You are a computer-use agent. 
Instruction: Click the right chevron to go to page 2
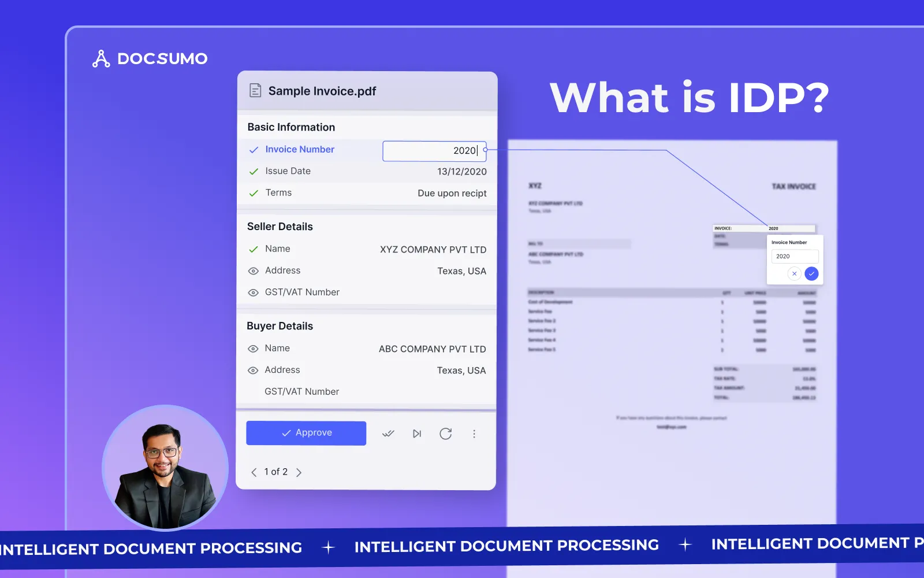[299, 472]
